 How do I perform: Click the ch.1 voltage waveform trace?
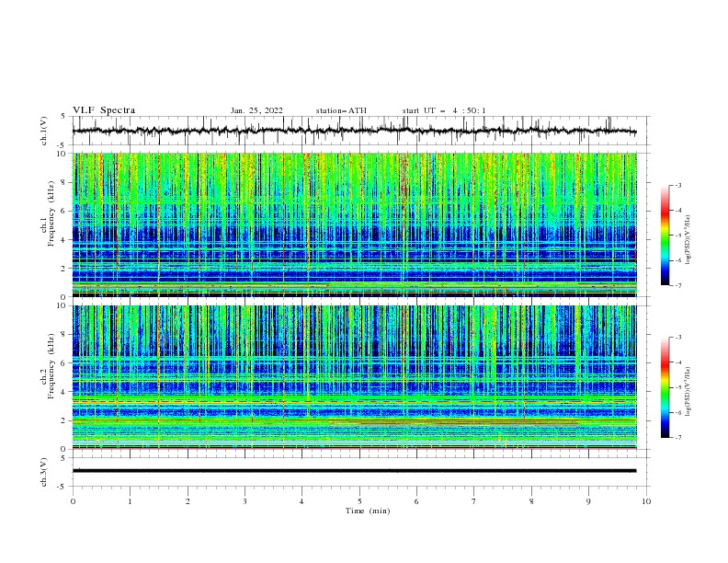pos(354,131)
